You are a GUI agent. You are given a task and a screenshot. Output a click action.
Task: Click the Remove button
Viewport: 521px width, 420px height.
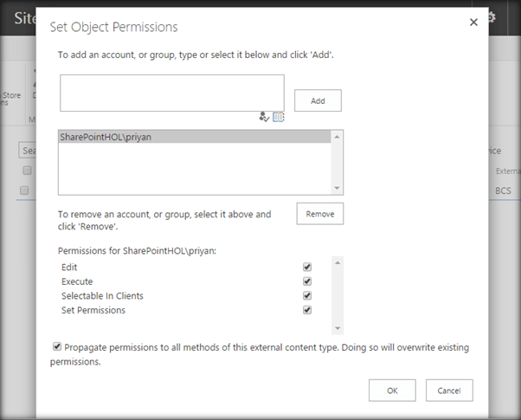click(x=320, y=214)
